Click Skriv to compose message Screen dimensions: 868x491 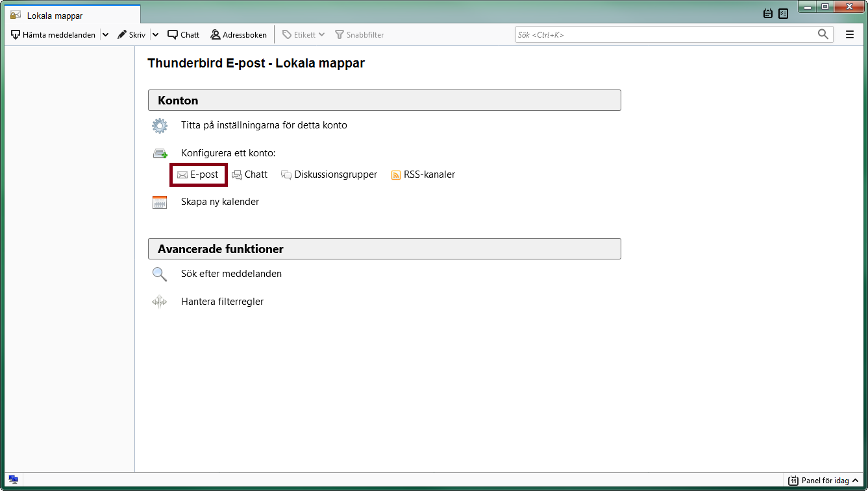tap(131, 35)
